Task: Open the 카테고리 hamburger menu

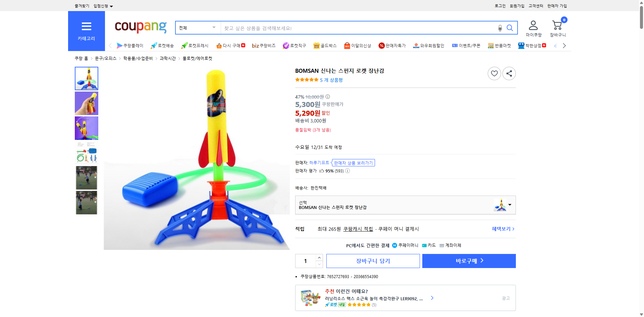Action: click(87, 27)
